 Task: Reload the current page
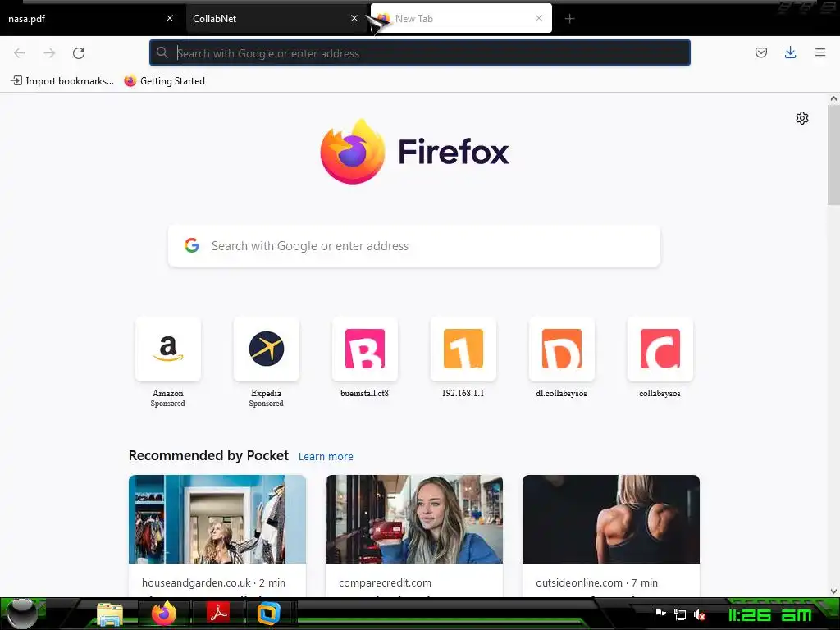[79, 53]
